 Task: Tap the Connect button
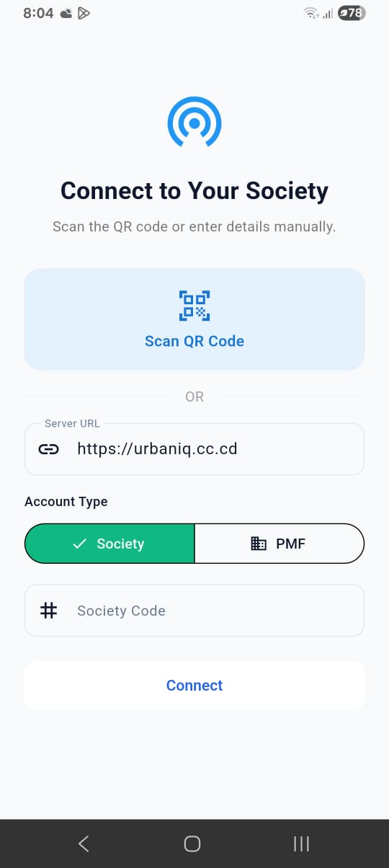pyautogui.click(x=194, y=686)
